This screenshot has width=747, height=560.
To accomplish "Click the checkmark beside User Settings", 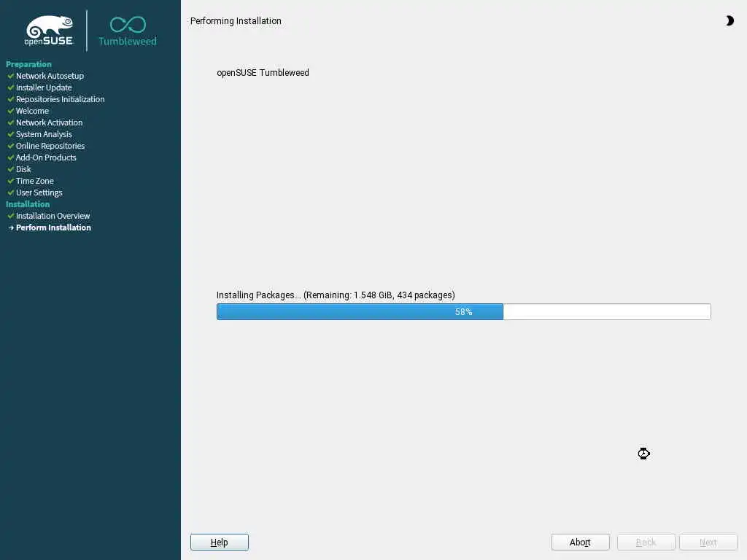I will pos(10,192).
